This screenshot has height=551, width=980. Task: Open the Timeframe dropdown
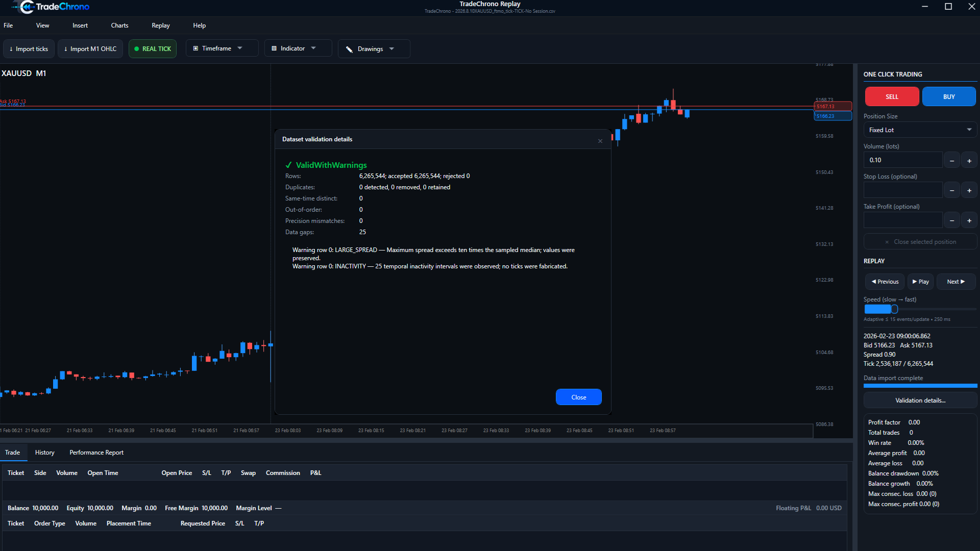tap(222, 48)
